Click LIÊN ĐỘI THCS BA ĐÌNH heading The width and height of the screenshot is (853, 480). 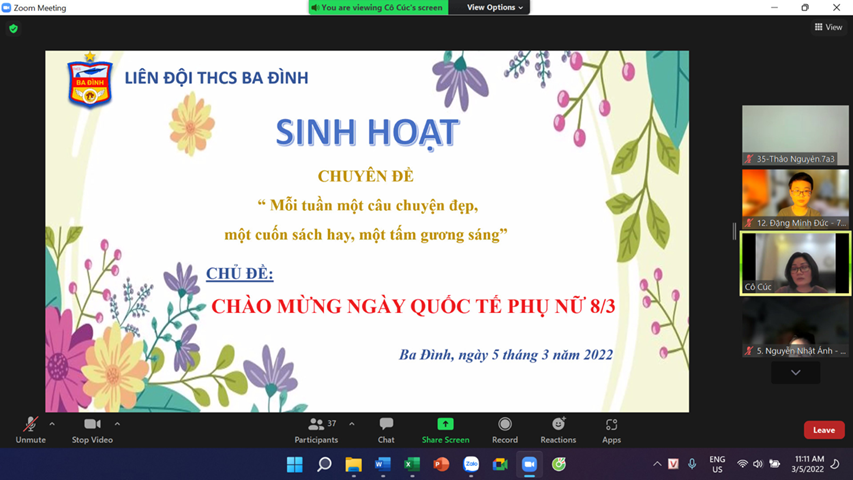[217, 78]
